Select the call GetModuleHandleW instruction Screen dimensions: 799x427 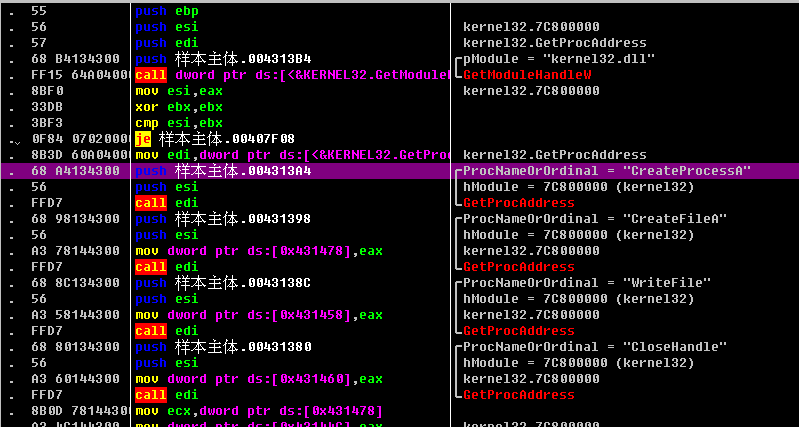pos(290,75)
